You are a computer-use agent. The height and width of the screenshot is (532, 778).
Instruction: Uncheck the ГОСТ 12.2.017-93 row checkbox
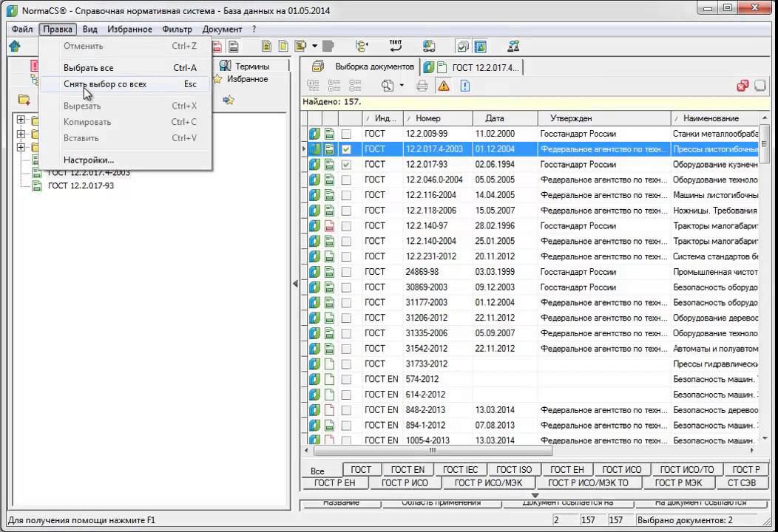click(346, 165)
